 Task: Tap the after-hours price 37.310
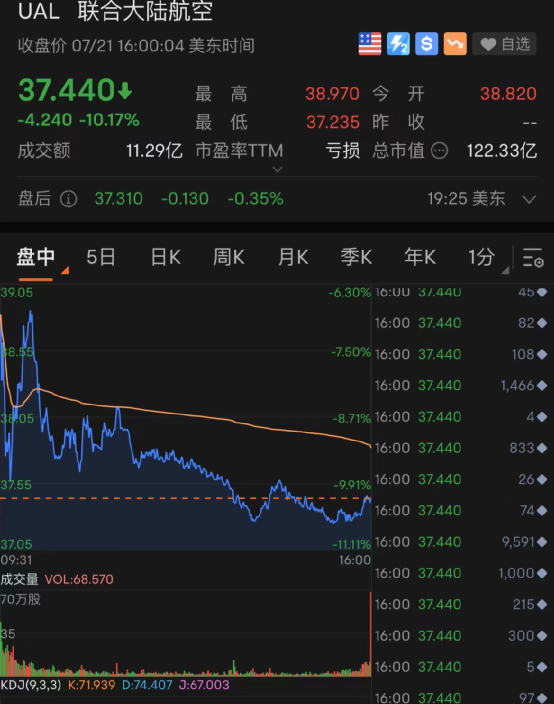(x=119, y=198)
